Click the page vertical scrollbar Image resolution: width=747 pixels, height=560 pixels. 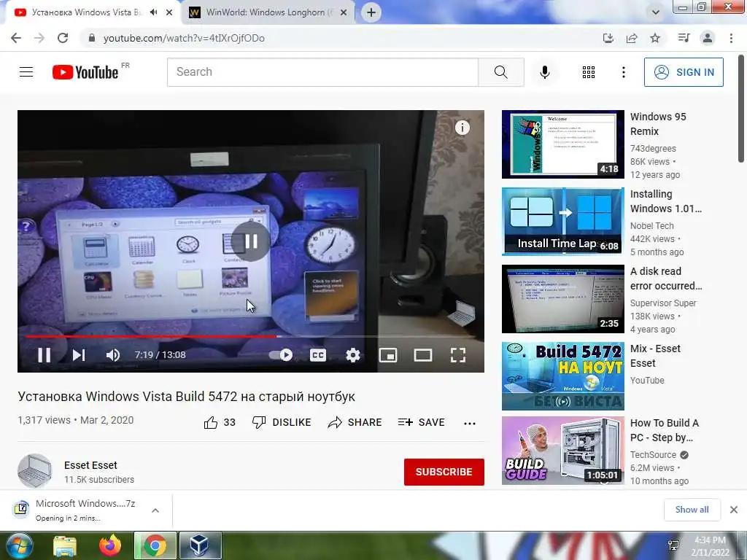pos(741,108)
